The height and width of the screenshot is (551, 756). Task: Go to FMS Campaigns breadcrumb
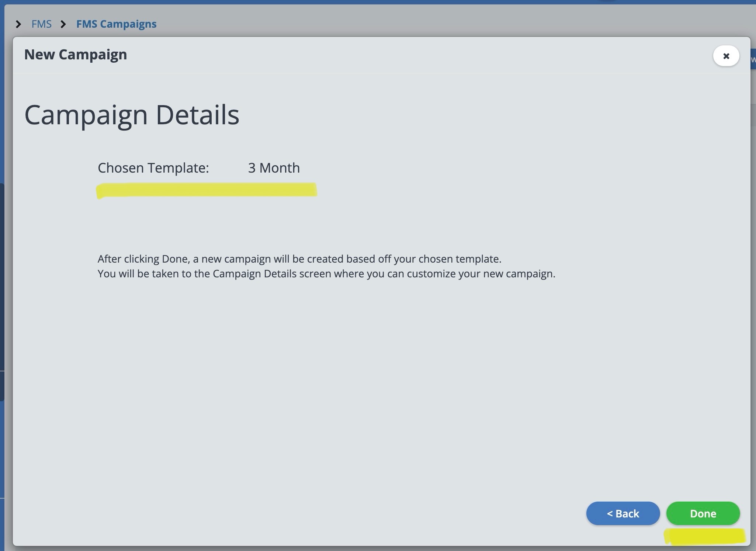click(x=116, y=24)
